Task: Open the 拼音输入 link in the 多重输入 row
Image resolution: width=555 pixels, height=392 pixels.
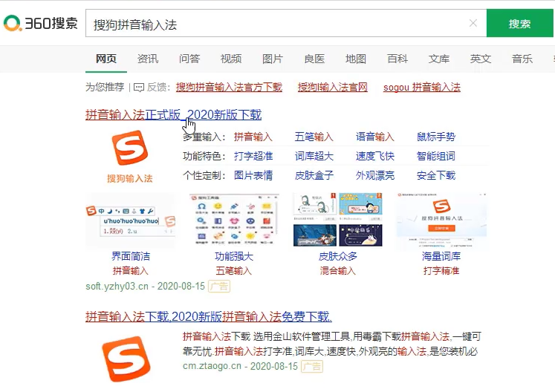Action: click(x=253, y=137)
